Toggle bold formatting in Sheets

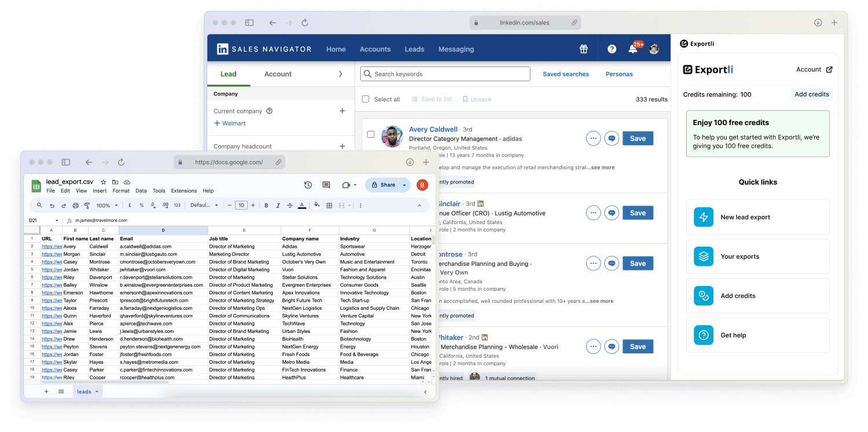pos(266,205)
